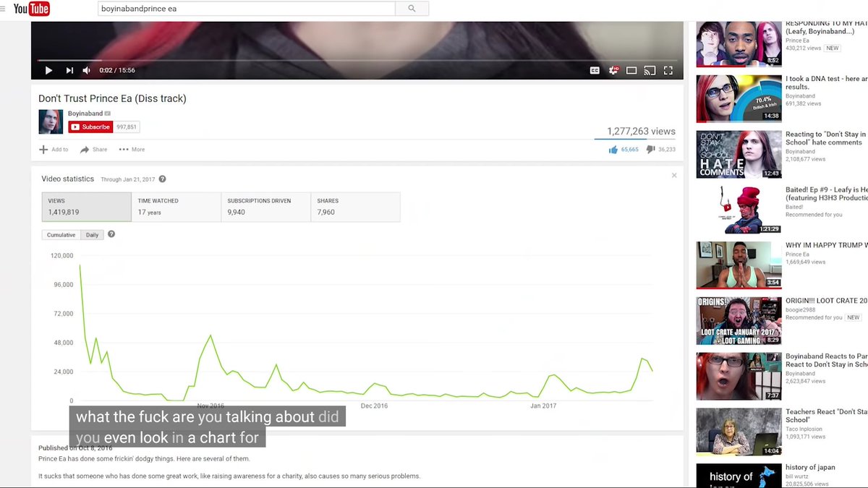This screenshot has width=868, height=488.
Task: Click the search magnifier button
Action: coord(412,9)
